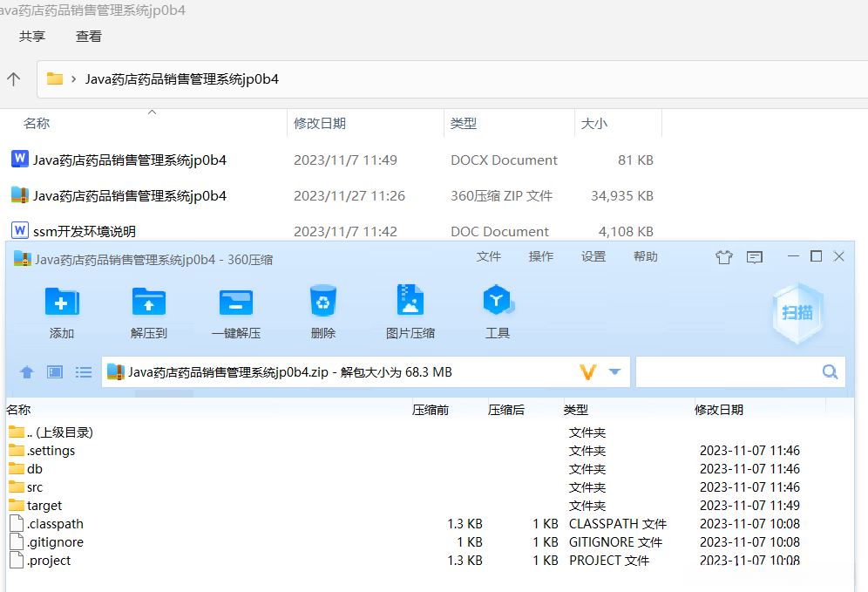Sort Explorer by 修改日期 column header

pos(320,123)
